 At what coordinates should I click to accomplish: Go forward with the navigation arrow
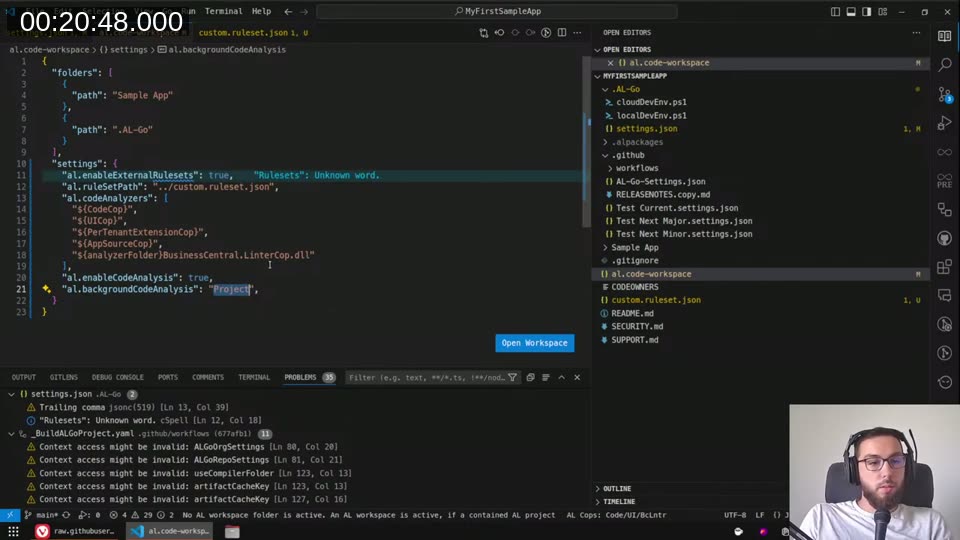coord(304,12)
